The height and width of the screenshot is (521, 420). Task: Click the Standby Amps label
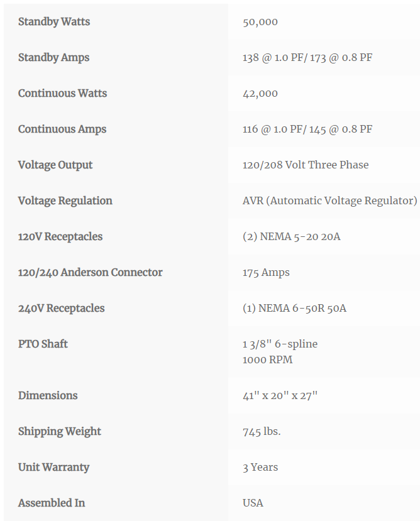pyautogui.click(x=53, y=57)
